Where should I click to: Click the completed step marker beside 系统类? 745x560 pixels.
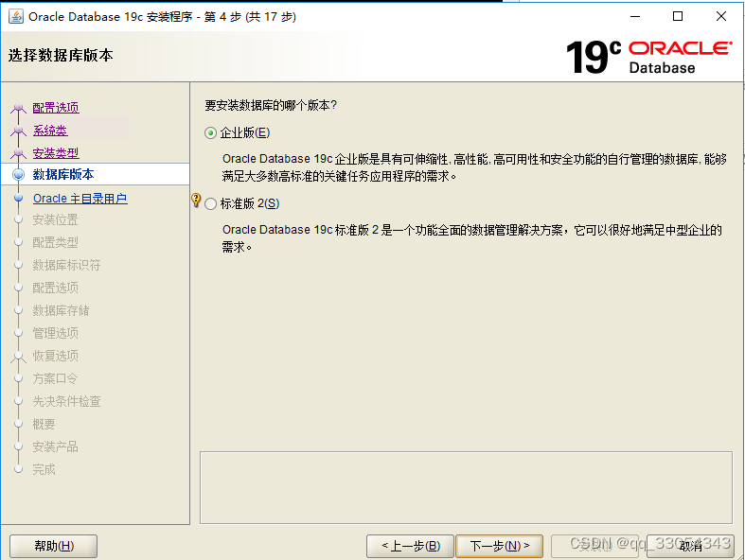point(18,131)
